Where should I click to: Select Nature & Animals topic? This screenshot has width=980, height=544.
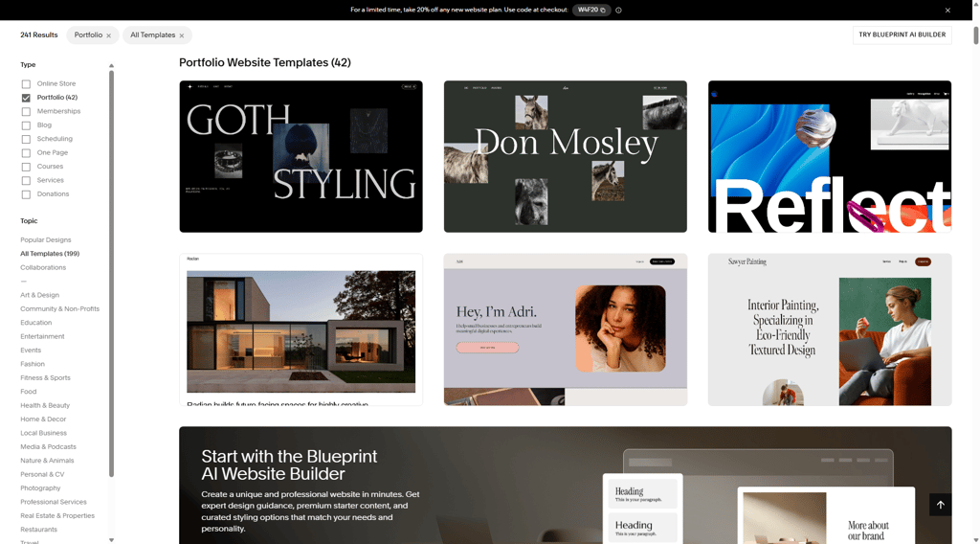pyautogui.click(x=47, y=461)
